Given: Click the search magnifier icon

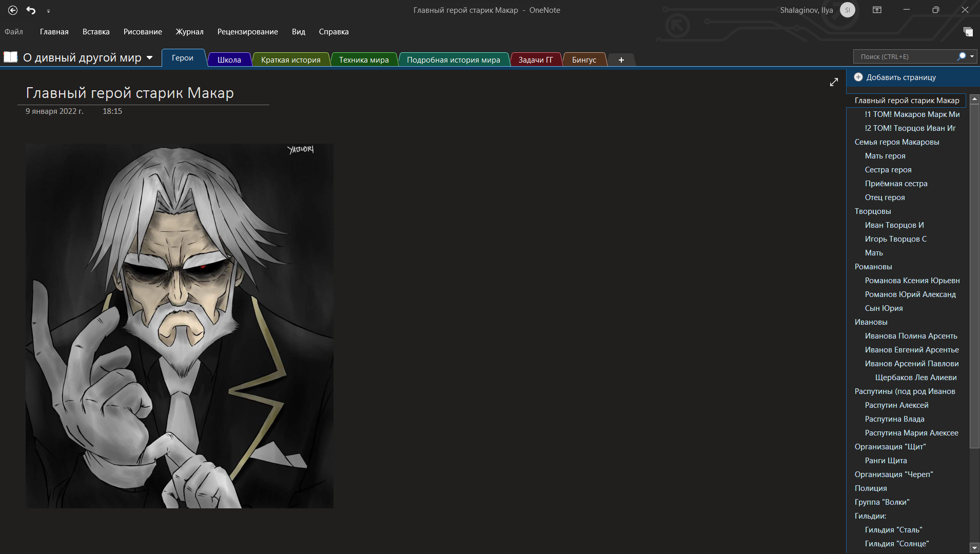Looking at the screenshot, I should [x=961, y=56].
